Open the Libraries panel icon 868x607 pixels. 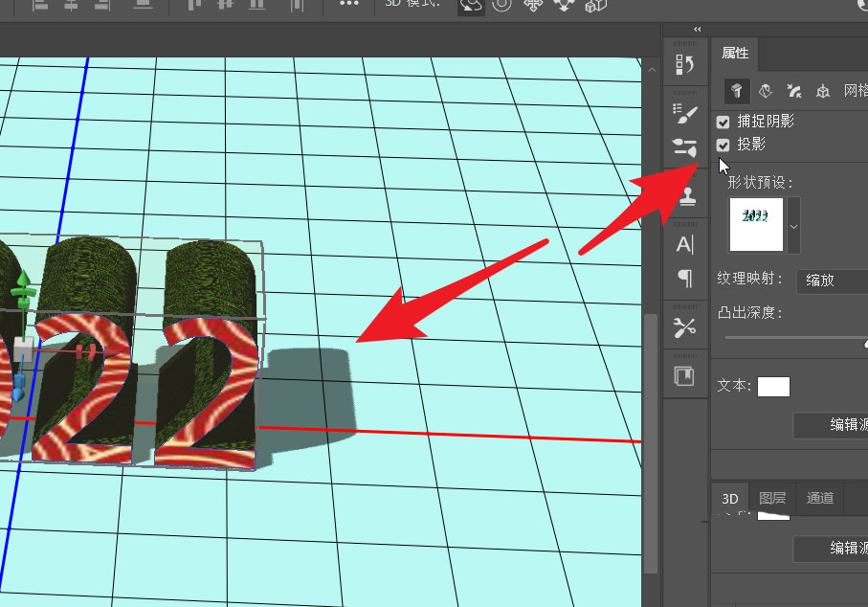685,376
